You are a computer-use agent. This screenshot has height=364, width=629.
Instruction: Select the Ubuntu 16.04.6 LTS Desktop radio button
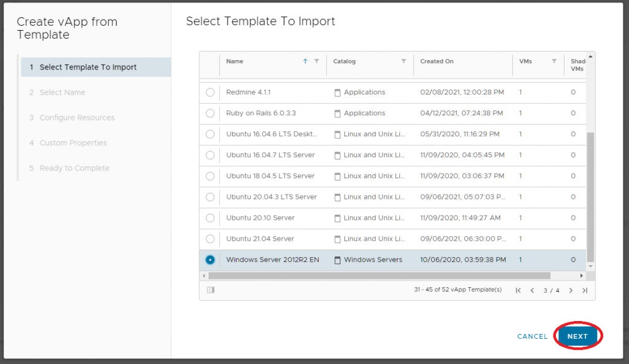click(x=210, y=134)
